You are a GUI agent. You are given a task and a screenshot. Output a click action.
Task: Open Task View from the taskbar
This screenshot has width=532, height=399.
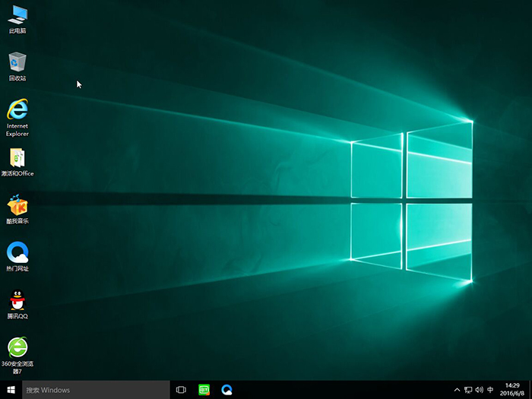click(181, 390)
